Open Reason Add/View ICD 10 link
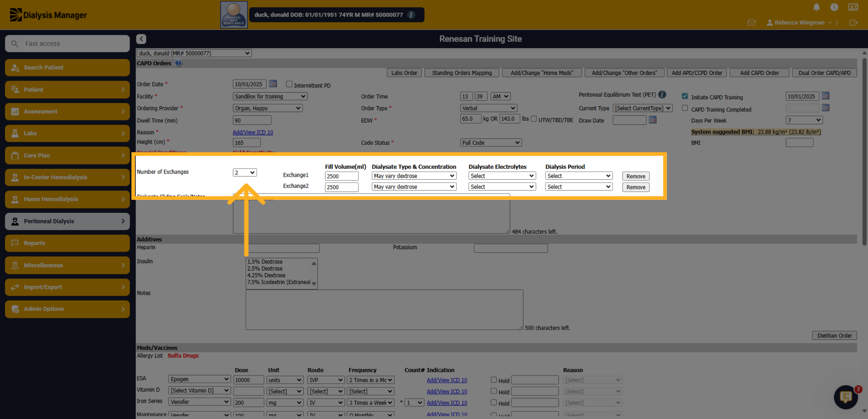The width and height of the screenshot is (868, 419). [x=253, y=132]
